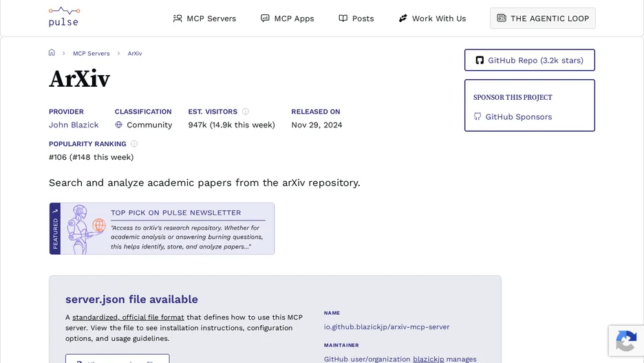Go to the MCP Servers breadcrumb
The image size is (644, 363).
click(92, 54)
